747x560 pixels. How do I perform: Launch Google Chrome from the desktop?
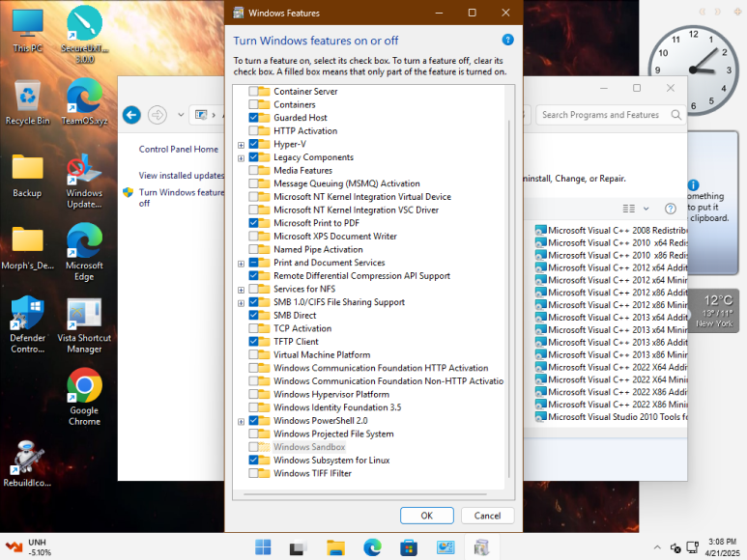point(84,397)
